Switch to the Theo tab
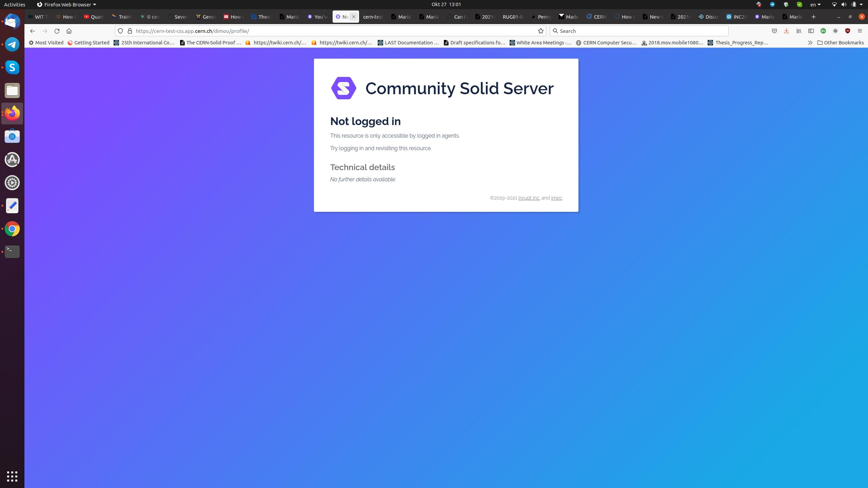Viewport: 868px width, 488px height. pos(262,17)
